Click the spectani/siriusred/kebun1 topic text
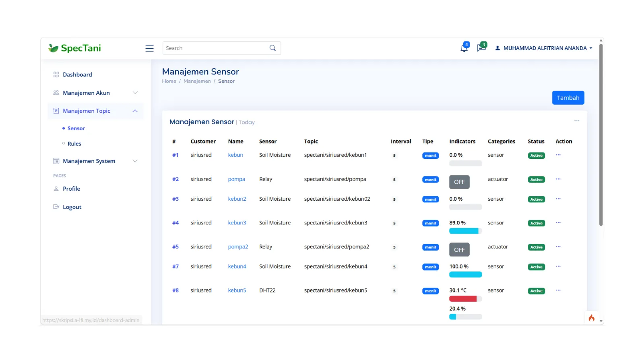644x362 pixels. click(x=335, y=155)
